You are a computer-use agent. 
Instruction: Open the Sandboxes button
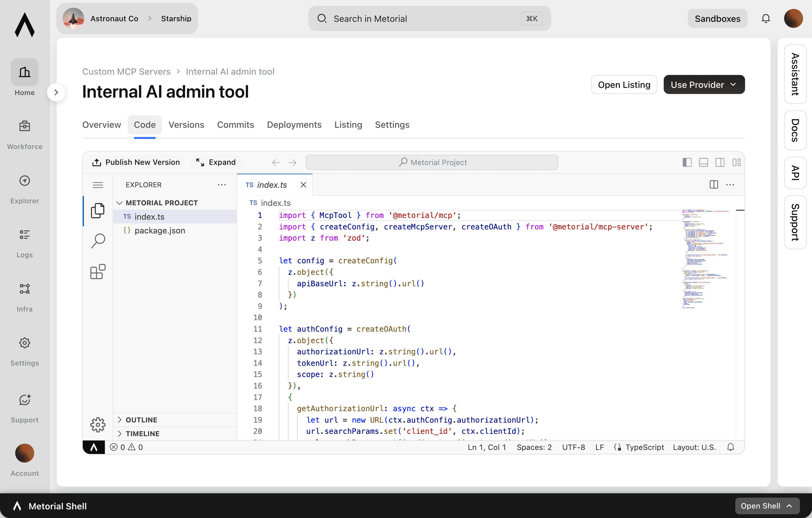pos(717,19)
